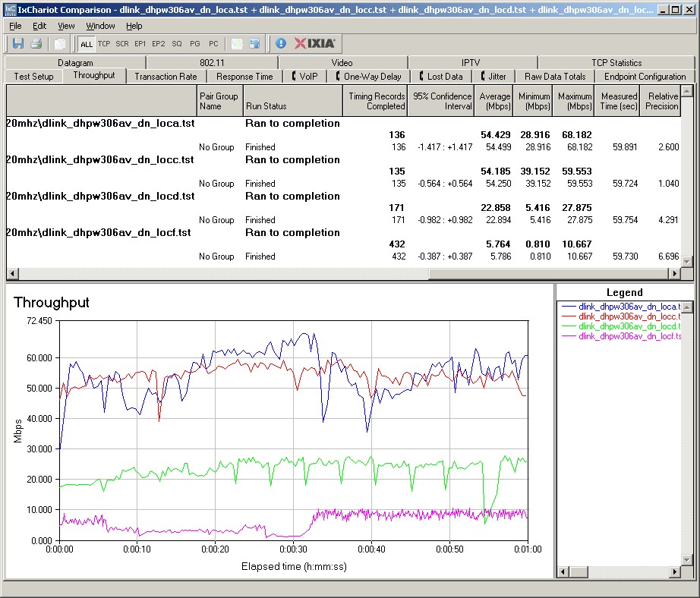Select the PG filter button
Screen dimensions: 700x598
pos(195,44)
